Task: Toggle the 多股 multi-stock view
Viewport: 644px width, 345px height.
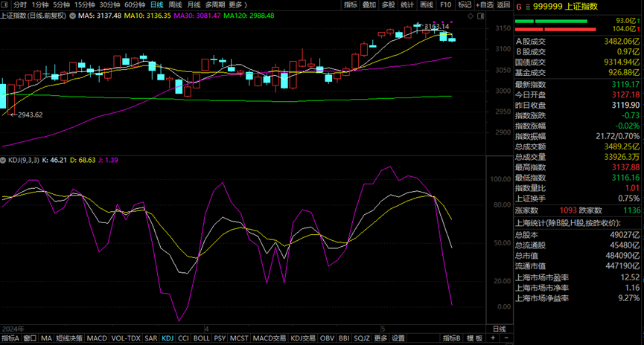Action: 388,4
